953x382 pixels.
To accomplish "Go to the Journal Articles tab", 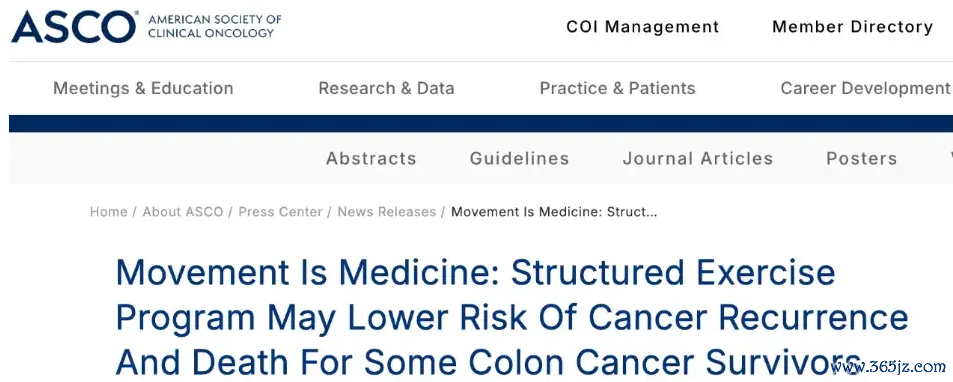I will [x=698, y=159].
